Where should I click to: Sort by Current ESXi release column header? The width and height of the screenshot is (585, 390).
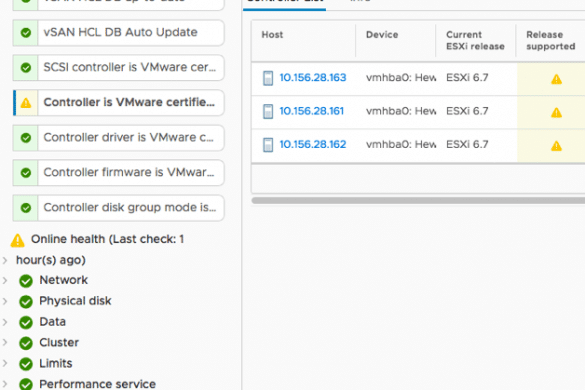click(x=475, y=41)
